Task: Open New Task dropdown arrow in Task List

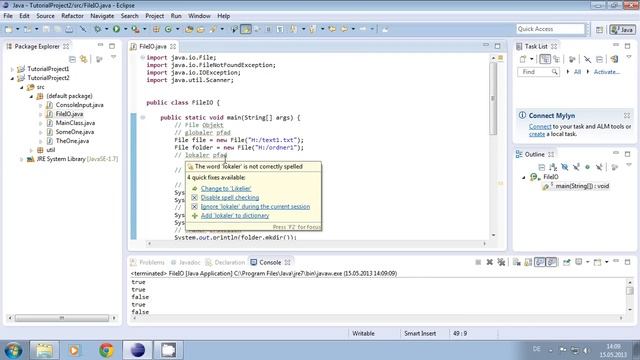Action: point(531,59)
